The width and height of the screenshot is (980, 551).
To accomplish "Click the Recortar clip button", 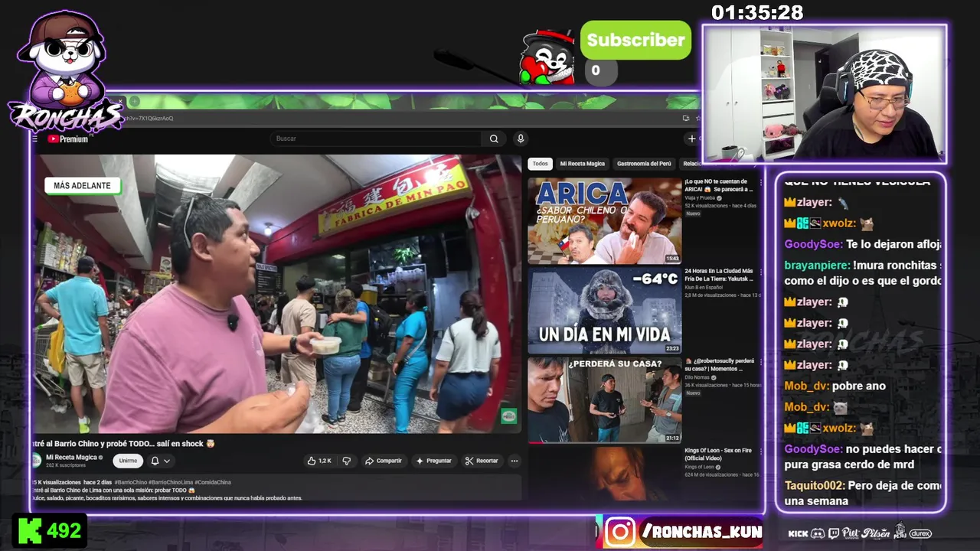I will (x=482, y=461).
